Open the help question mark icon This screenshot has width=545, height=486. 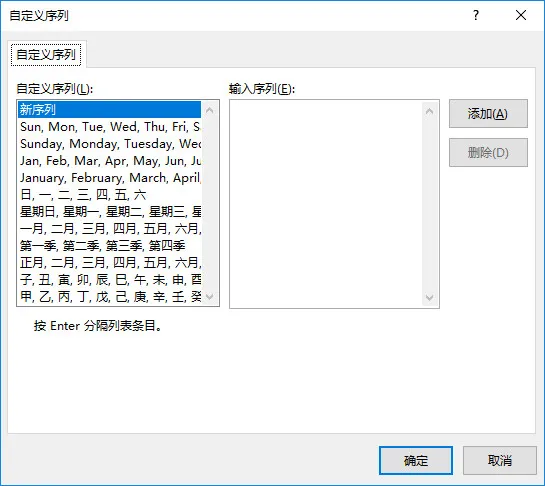[476, 15]
